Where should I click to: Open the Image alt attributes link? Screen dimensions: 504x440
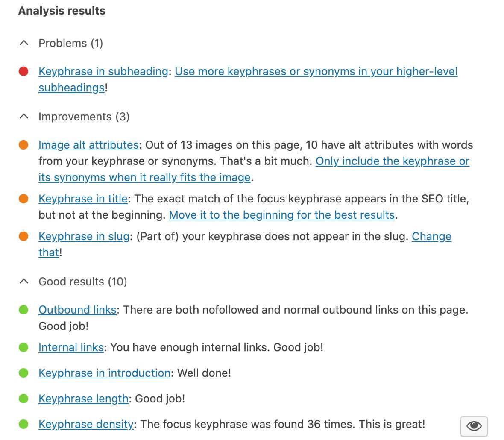88,145
